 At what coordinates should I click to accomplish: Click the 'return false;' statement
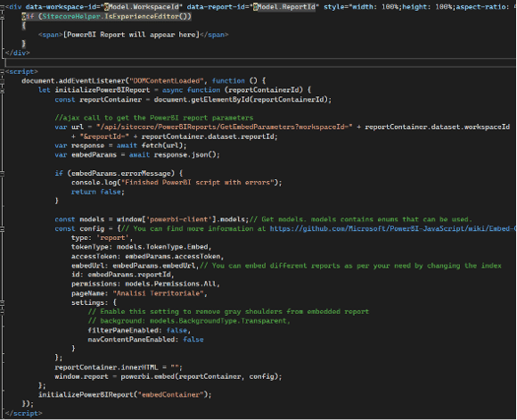click(x=98, y=192)
